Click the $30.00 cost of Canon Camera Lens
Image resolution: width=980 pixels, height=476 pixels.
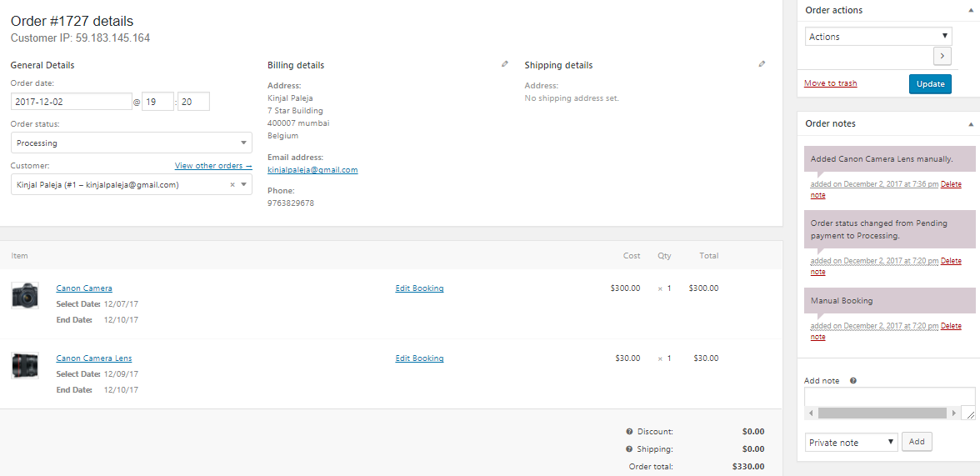628,358
